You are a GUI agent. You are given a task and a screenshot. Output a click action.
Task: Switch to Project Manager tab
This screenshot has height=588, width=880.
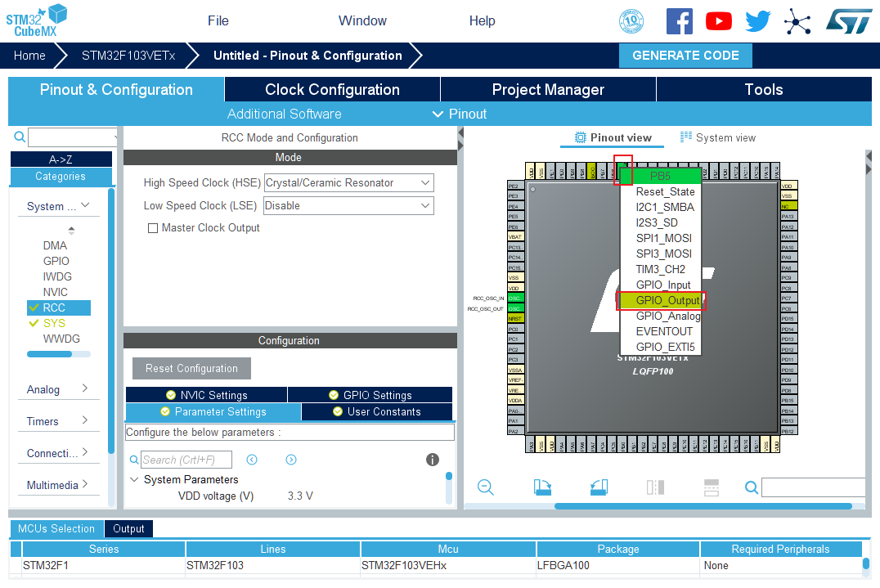tap(548, 90)
